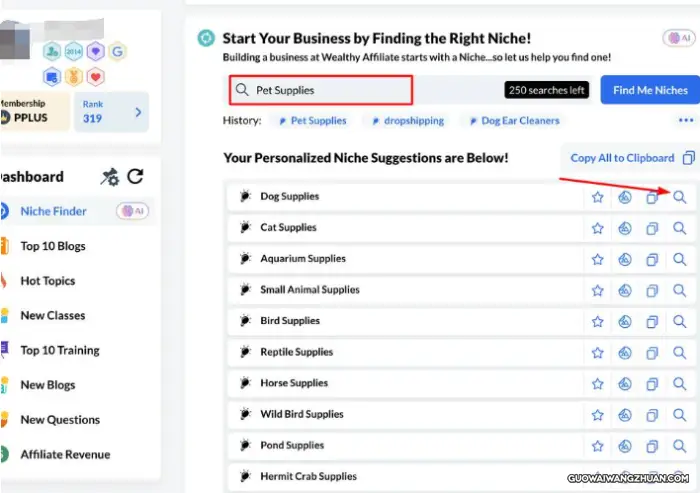Open AI brain icon for Reptile Supplies
The image size is (700, 493).
point(625,353)
